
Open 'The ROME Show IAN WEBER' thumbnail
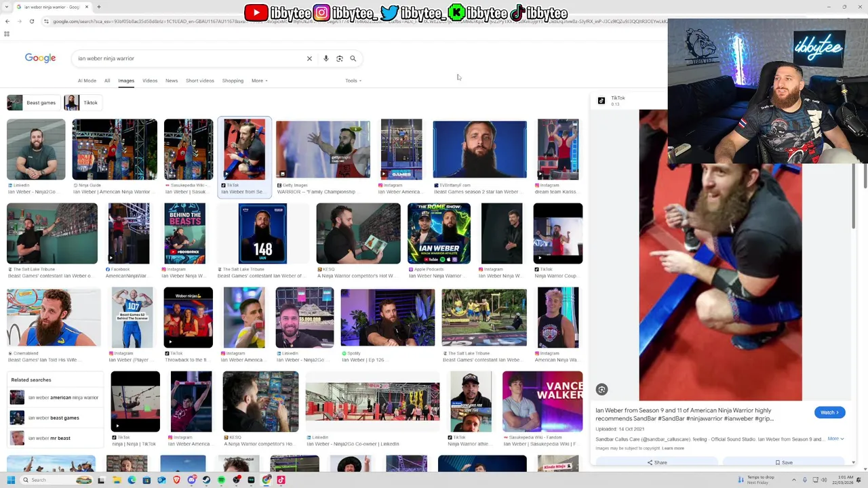[x=439, y=233]
